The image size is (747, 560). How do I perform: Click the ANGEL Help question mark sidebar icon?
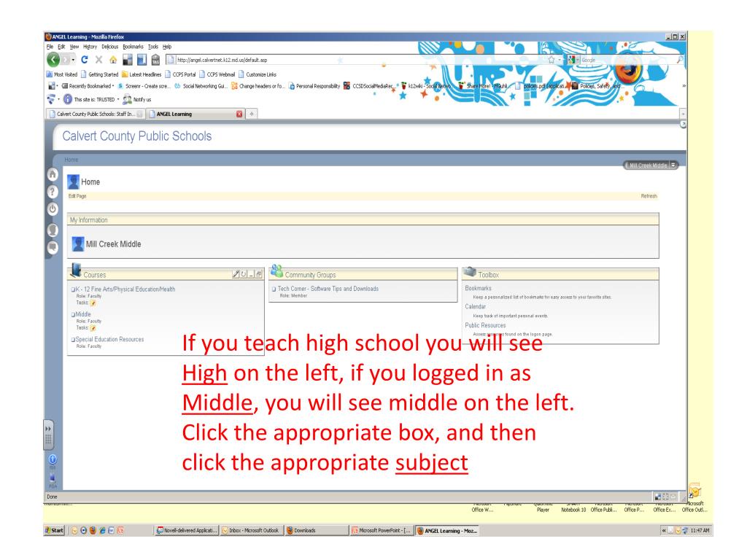coord(53,192)
